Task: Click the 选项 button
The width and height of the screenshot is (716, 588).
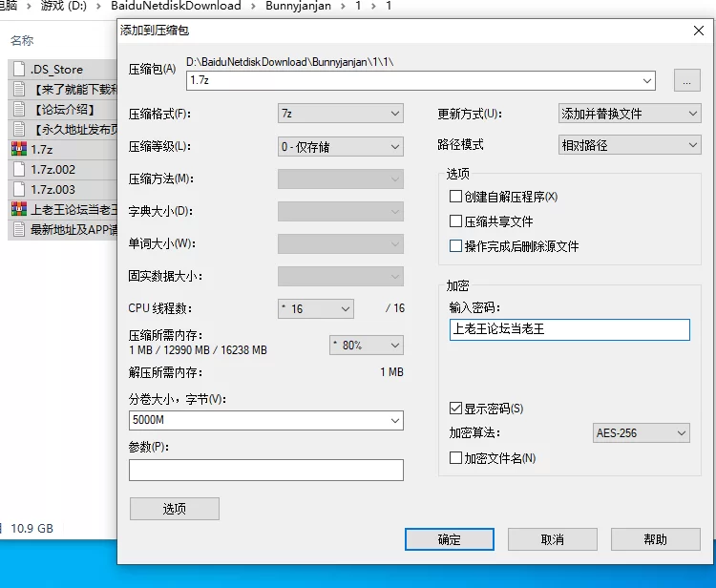Action: (x=174, y=509)
